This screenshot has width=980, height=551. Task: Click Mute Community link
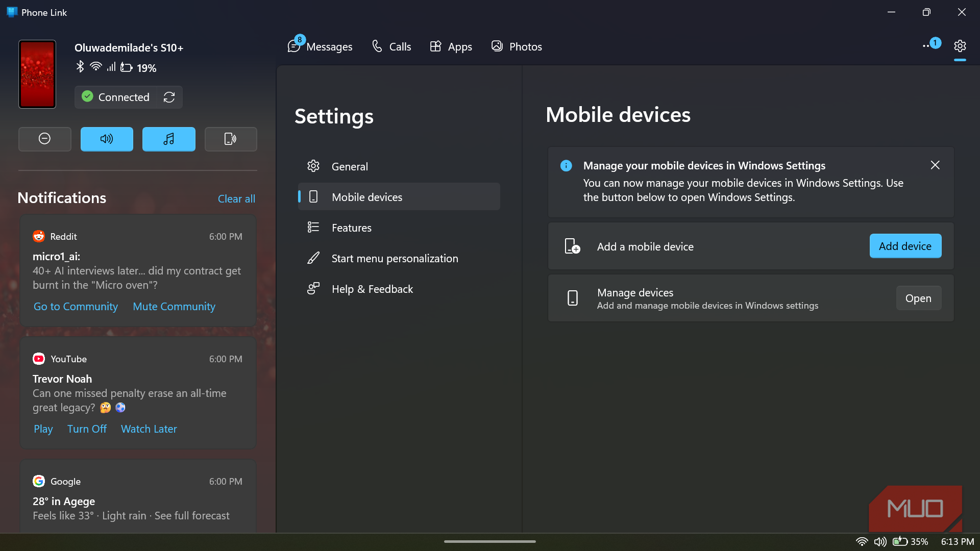[174, 306]
